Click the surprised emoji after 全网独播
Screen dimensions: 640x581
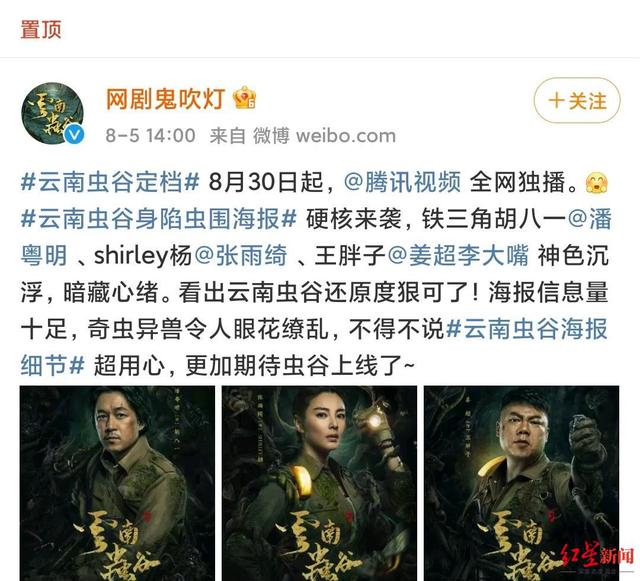coord(597,182)
